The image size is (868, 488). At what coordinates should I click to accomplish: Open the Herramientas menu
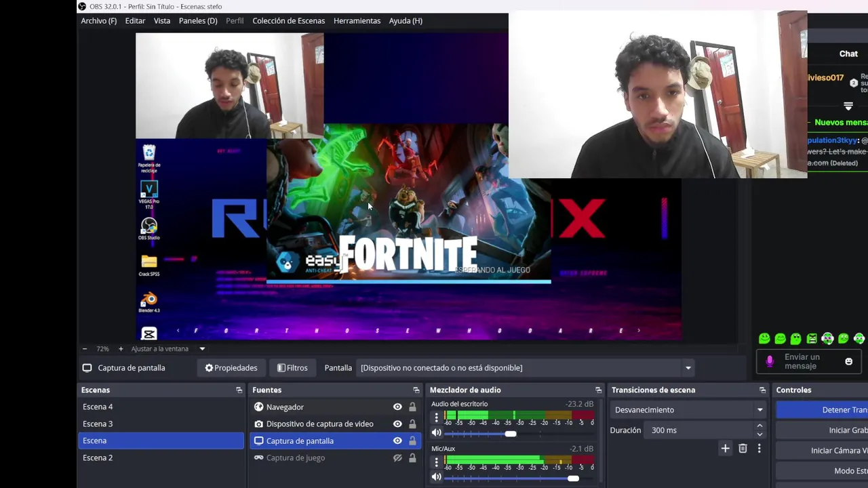coord(357,21)
